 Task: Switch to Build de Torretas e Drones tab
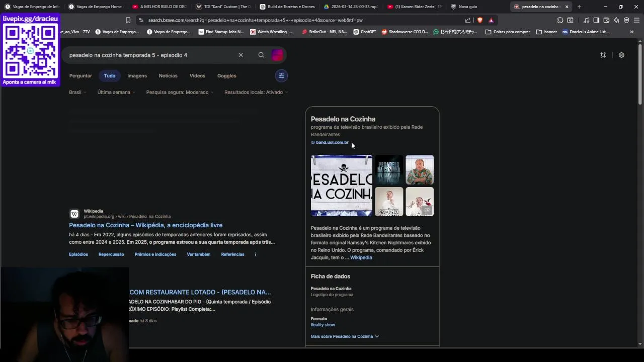click(x=287, y=7)
